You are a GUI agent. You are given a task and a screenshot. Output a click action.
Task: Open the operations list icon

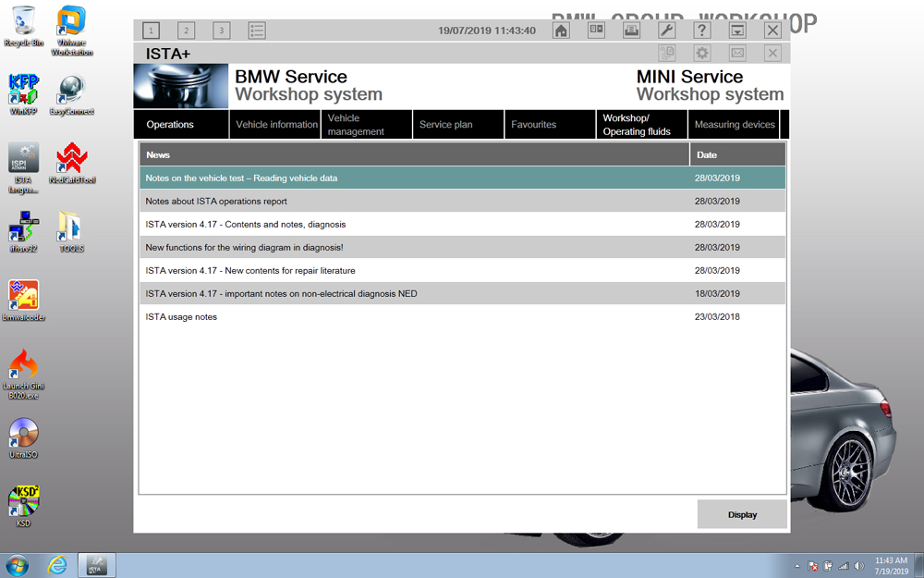(x=257, y=31)
